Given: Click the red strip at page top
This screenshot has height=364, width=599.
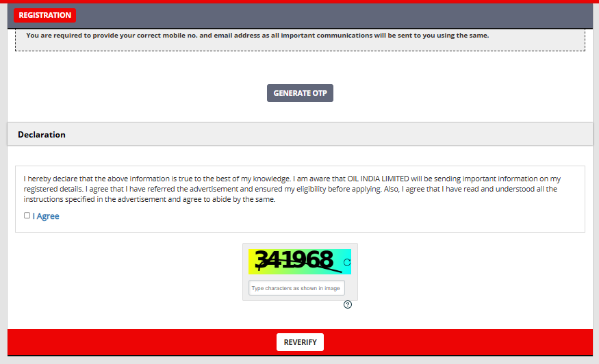Looking at the screenshot, I should [x=299, y=1].
